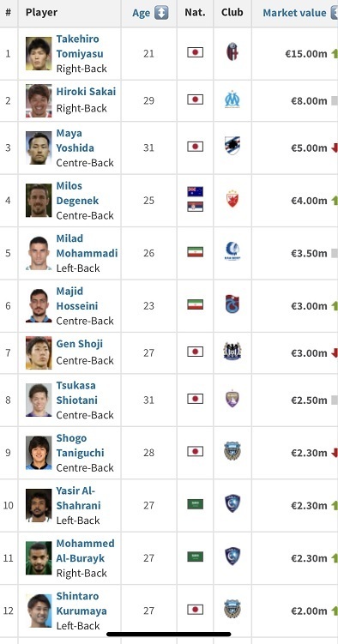The height and width of the screenshot is (644, 338).
Task: Open Takehiro Tomiyasu's player profile link
Action: pyautogui.click(x=80, y=46)
